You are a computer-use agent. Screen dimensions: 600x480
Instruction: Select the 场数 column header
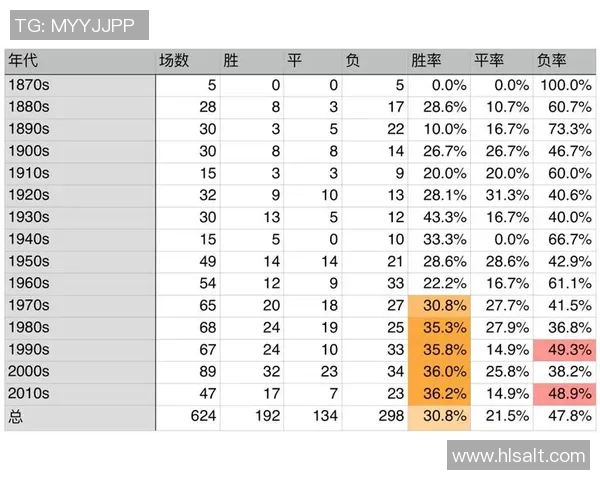coord(174,60)
